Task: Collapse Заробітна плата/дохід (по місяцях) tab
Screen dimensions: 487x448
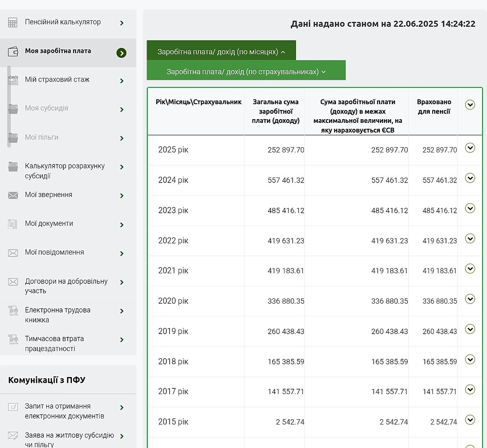Action: click(x=221, y=52)
